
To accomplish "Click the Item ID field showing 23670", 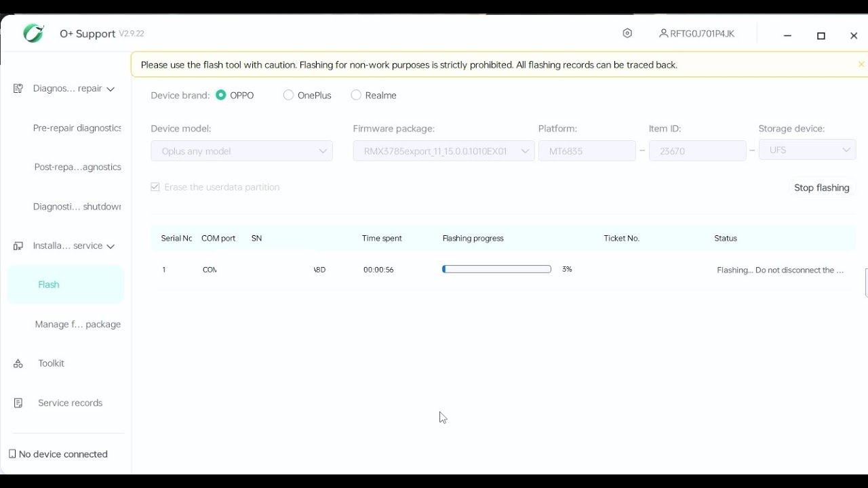I will (697, 150).
